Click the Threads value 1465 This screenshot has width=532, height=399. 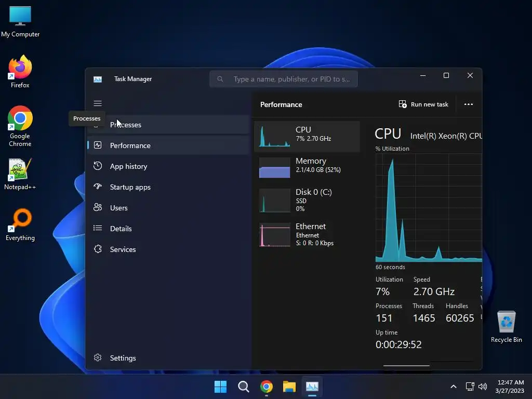(424, 318)
